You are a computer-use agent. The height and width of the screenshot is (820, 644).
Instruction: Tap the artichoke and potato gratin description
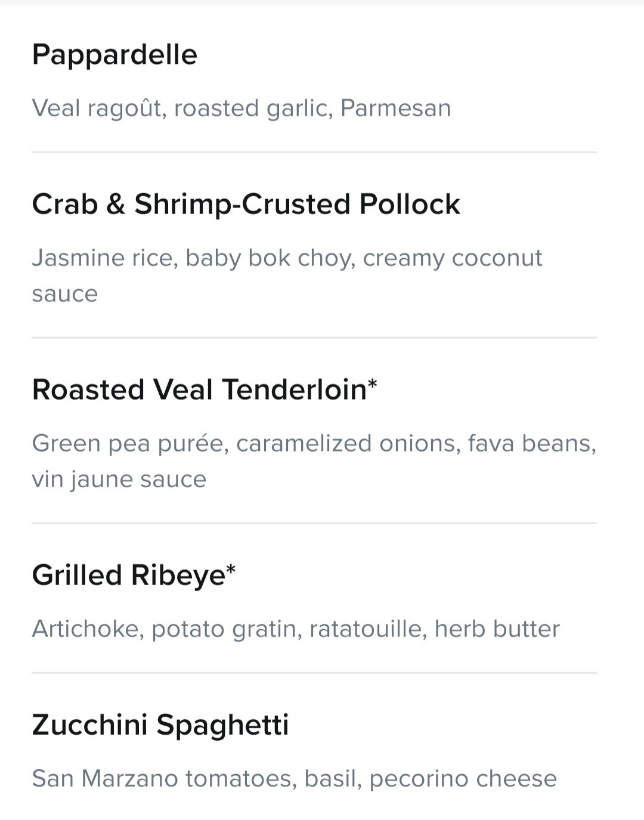point(296,629)
